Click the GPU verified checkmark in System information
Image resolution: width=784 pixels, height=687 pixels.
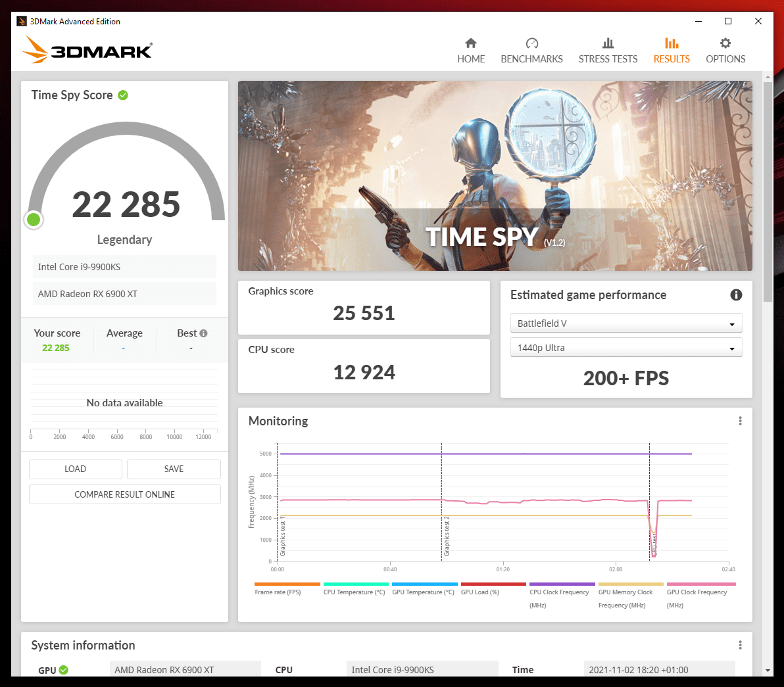pyautogui.click(x=64, y=670)
